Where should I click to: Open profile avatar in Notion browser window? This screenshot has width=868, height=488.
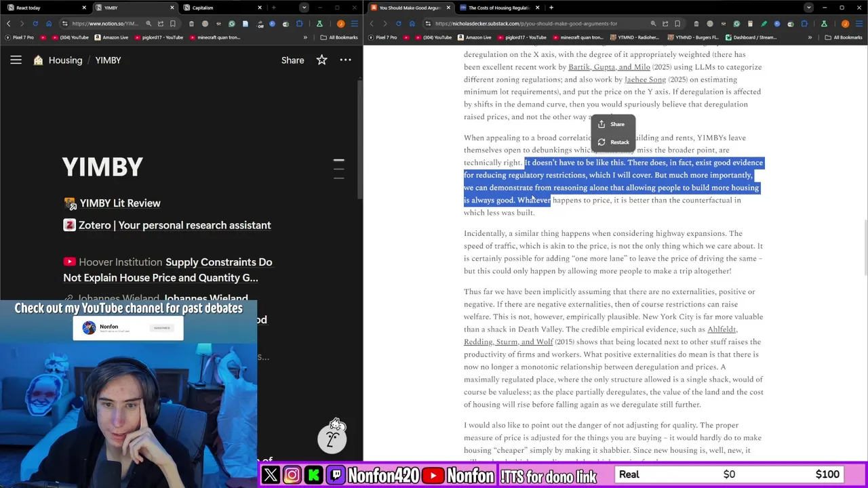(341, 24)
